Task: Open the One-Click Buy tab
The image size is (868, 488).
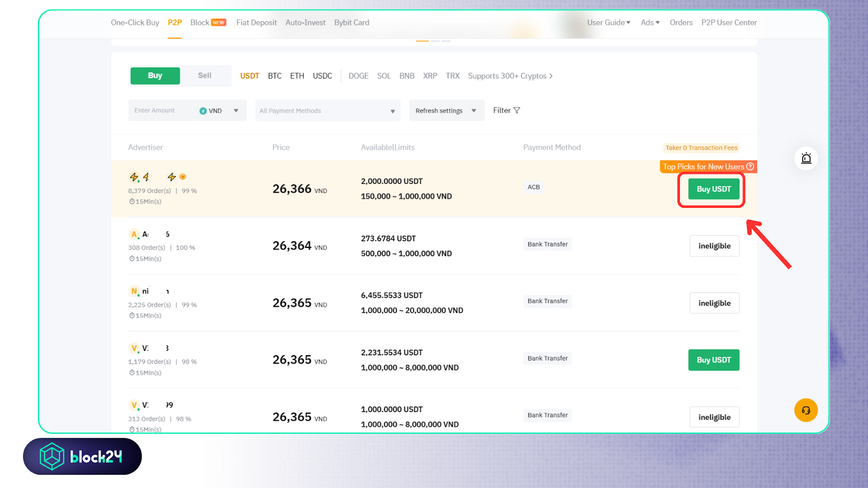Action: point(135,23)
